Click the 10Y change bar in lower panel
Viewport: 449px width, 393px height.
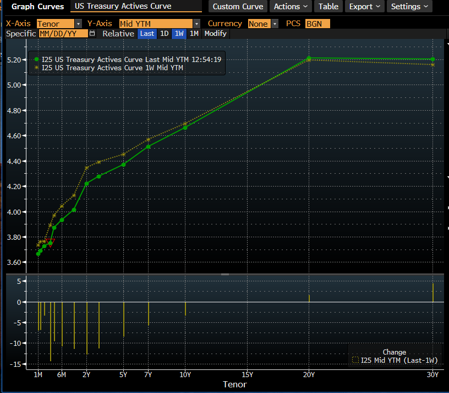[185, 309]
